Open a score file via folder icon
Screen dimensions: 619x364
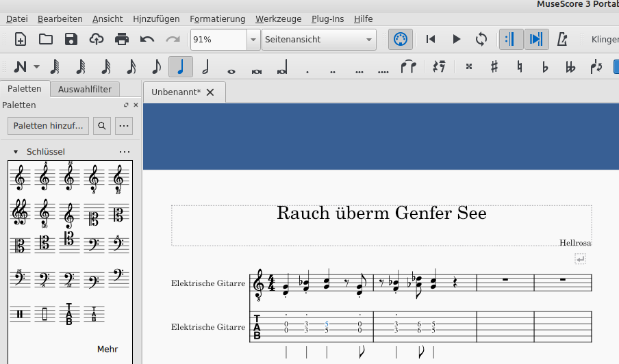click(46, 40)
